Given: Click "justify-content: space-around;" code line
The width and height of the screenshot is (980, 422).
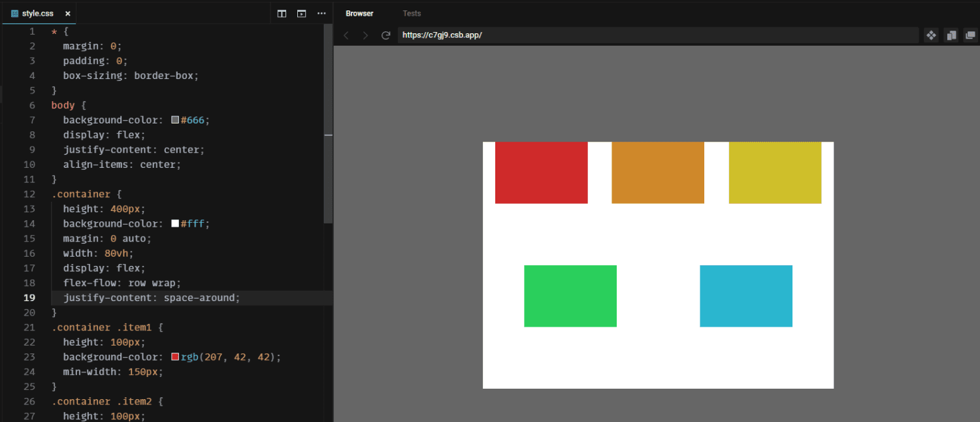Looking at the screenshot, I should (x=152, y=298).
